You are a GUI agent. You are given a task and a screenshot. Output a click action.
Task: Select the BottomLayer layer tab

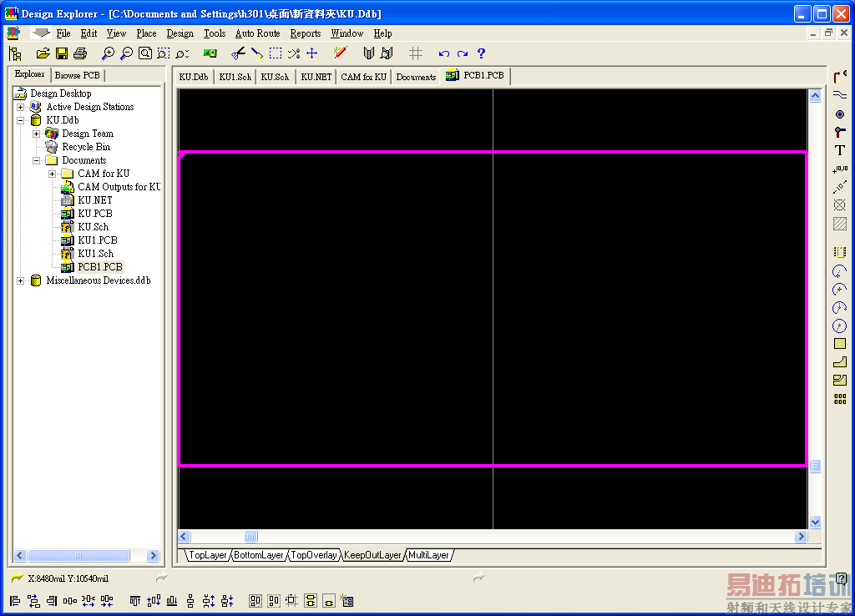(x=259, y=555)
